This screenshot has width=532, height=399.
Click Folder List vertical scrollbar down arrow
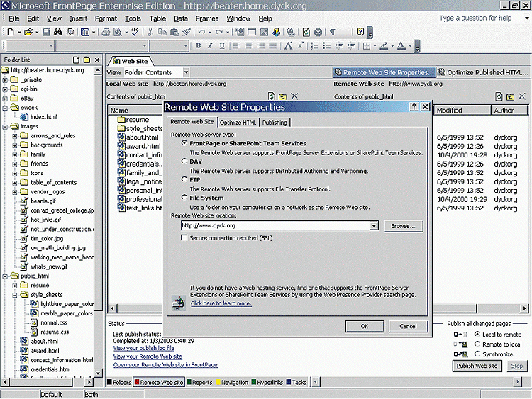[98, 372]
